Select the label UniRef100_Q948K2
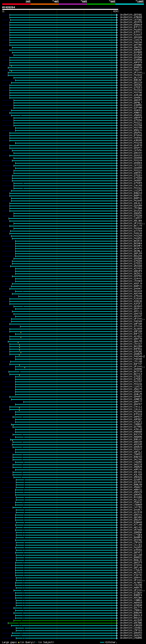 pyautogui.click(x=131, y=98)
